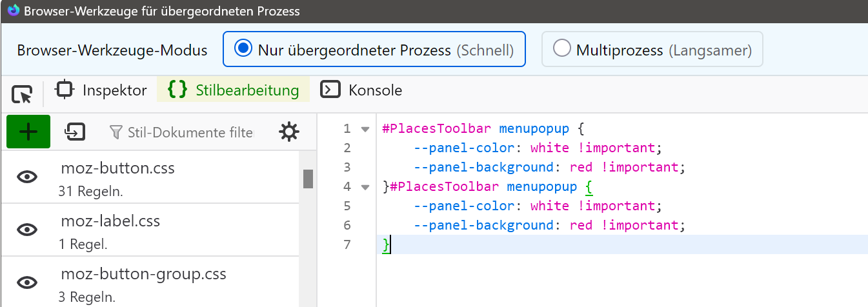Click the element picker icon
868x307 pixels.
[22, 95]
